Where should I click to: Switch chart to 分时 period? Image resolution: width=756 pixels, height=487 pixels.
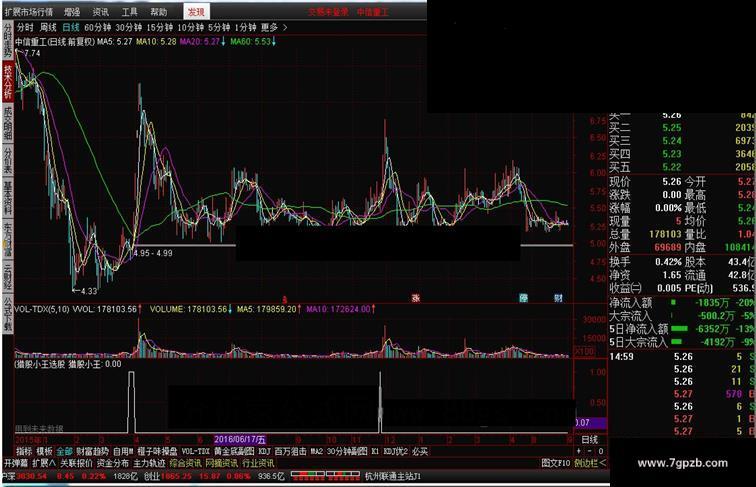25,27
